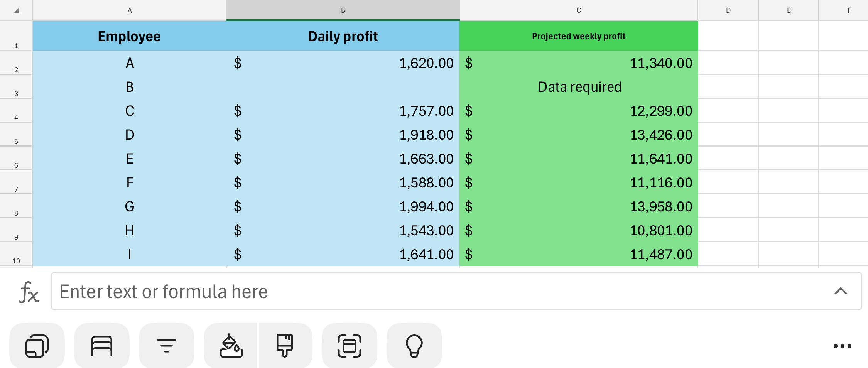Select empty Daily profit cell for employee B
This screenshot has height=368, width=868.
(343, 86)
